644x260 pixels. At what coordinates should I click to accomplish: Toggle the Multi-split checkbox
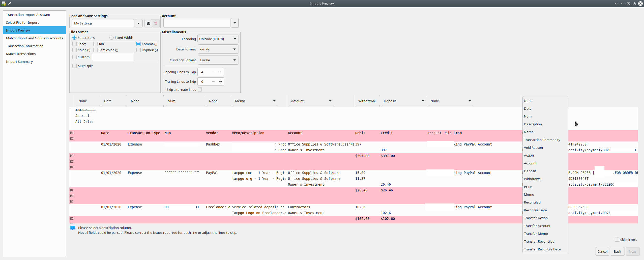(x=75, y=66)
